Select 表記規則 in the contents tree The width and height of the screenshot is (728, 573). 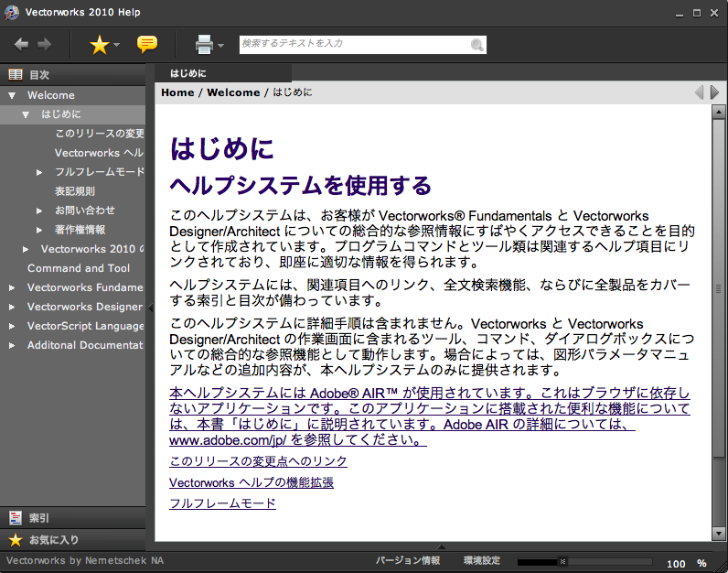[75, 191]
